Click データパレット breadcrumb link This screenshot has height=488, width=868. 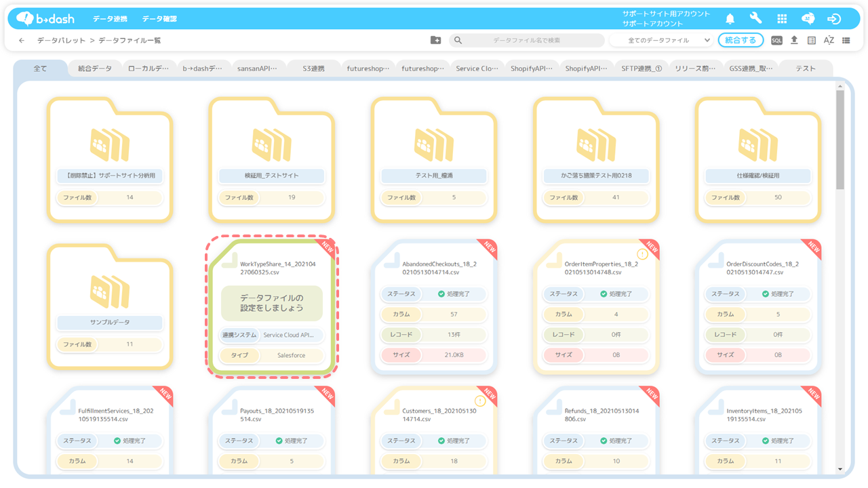click(61, 41)
